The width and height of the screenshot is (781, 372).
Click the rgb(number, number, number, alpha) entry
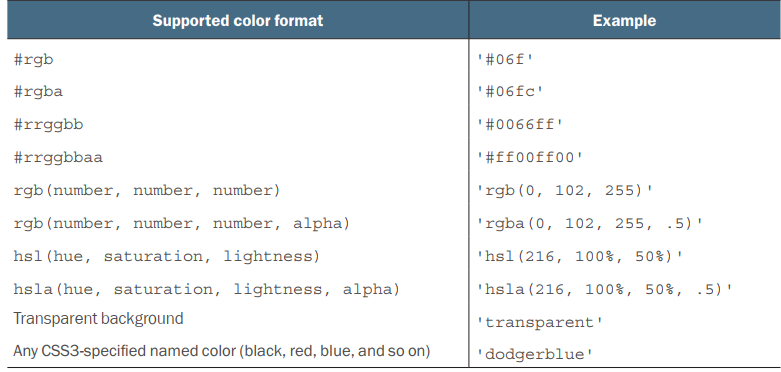click(182, 223)
